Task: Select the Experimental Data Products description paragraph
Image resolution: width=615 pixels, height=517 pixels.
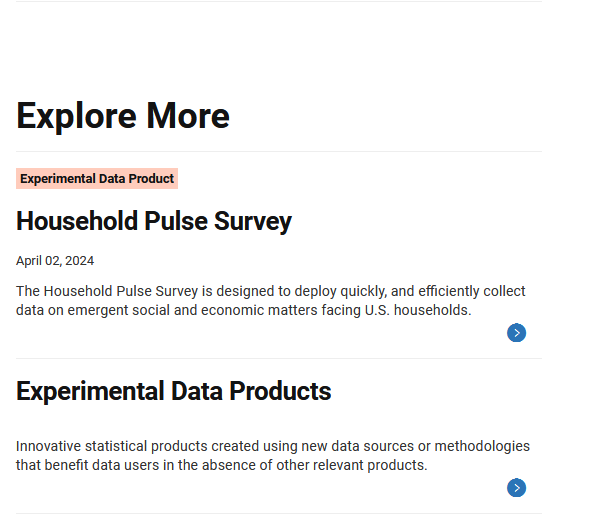Action: 272,456
